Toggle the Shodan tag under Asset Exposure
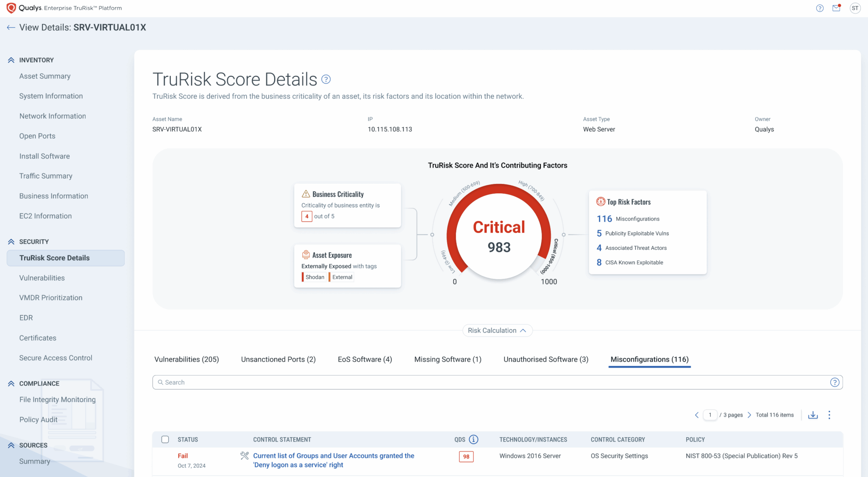Screen dimensions: 868x477 pyautogui.click(x=313, y=277)
